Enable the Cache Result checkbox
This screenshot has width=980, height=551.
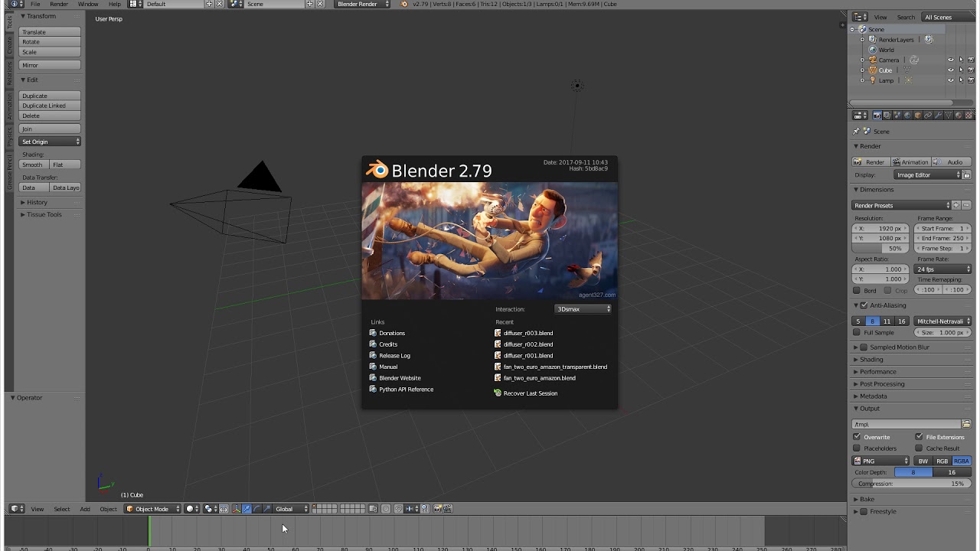(919, 448)
